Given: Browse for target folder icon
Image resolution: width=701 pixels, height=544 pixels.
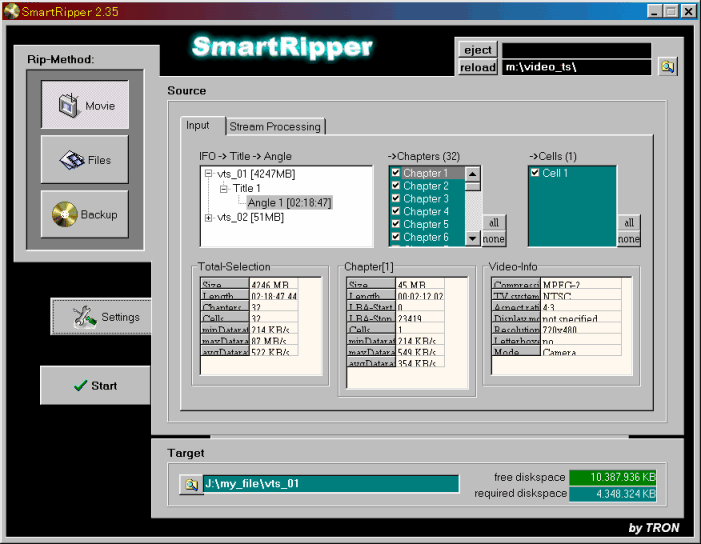Looking at the screenshot, I should [x=190, y=484].
